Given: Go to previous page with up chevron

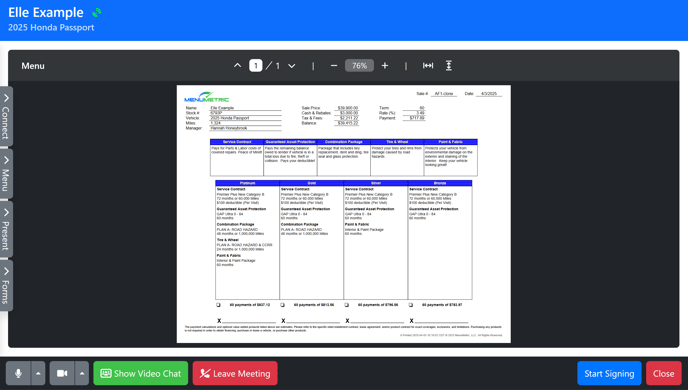Looking at the screenshot, I should (x=237, y=66).
